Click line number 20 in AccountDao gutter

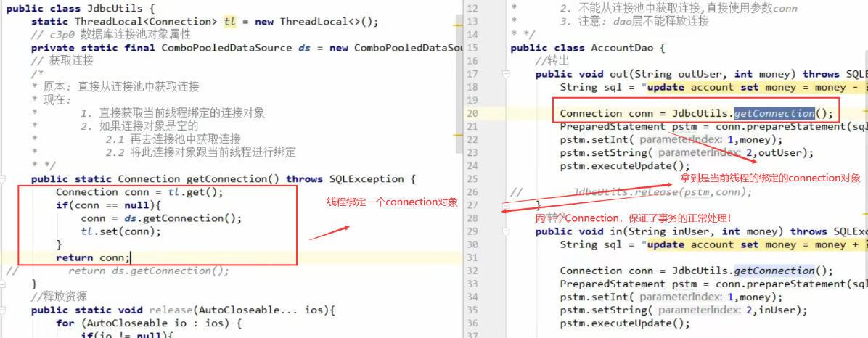pos(472,113)
